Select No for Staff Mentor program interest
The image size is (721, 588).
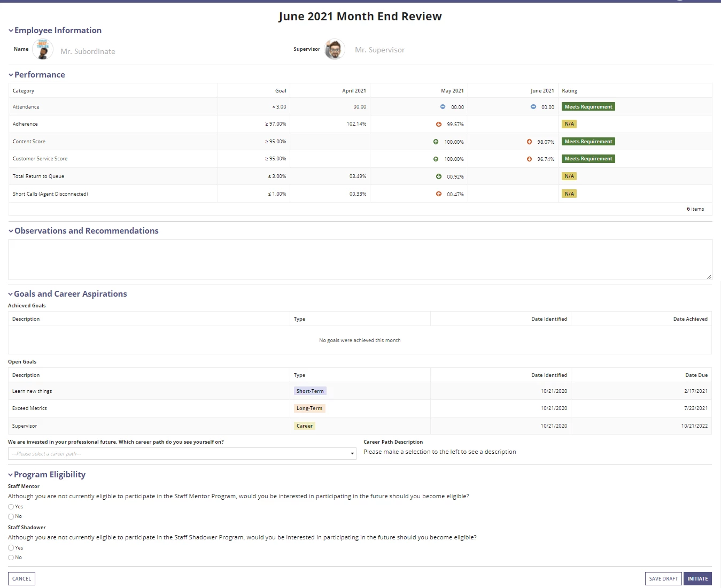point(11,516)
